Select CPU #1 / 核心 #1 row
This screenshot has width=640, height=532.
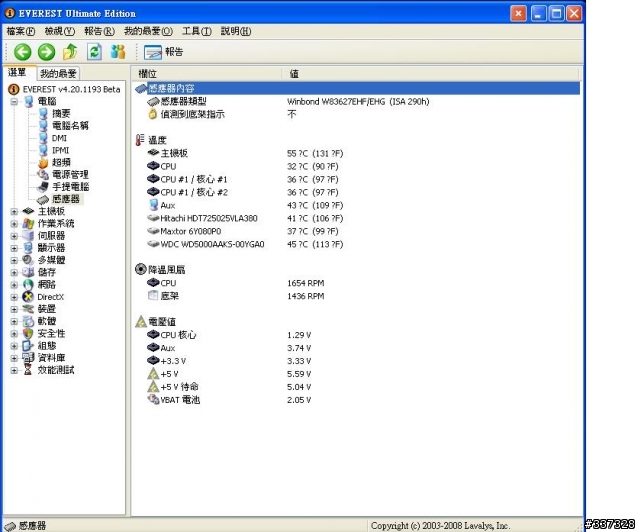(x=358, y=179)
